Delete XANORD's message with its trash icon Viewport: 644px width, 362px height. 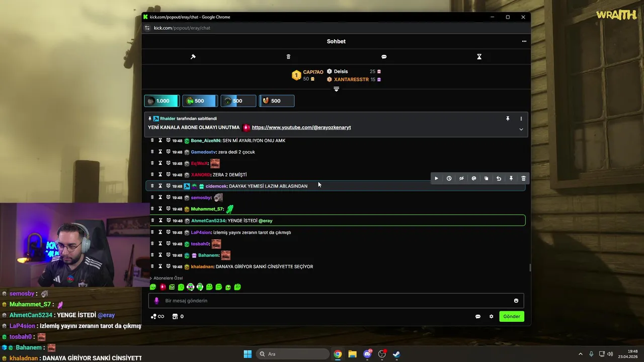pyautogui.click(x=152, y=174)
